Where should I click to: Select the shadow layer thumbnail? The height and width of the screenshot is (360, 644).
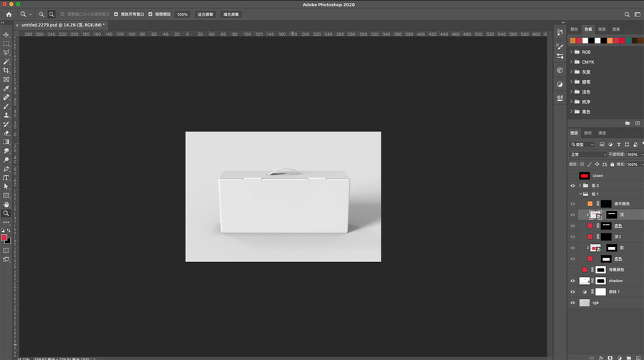[x=585, y=281]
